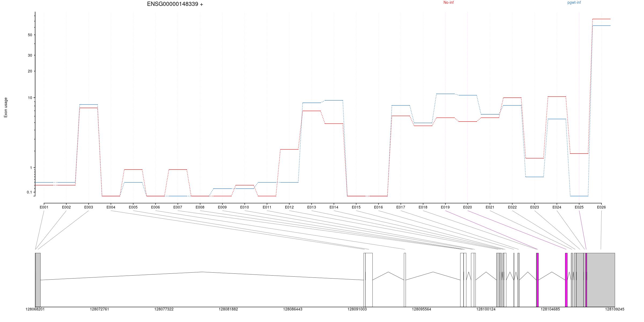644x322 pixels.
Task: Click the large gray last exon block
Action: tap(601, 280)
